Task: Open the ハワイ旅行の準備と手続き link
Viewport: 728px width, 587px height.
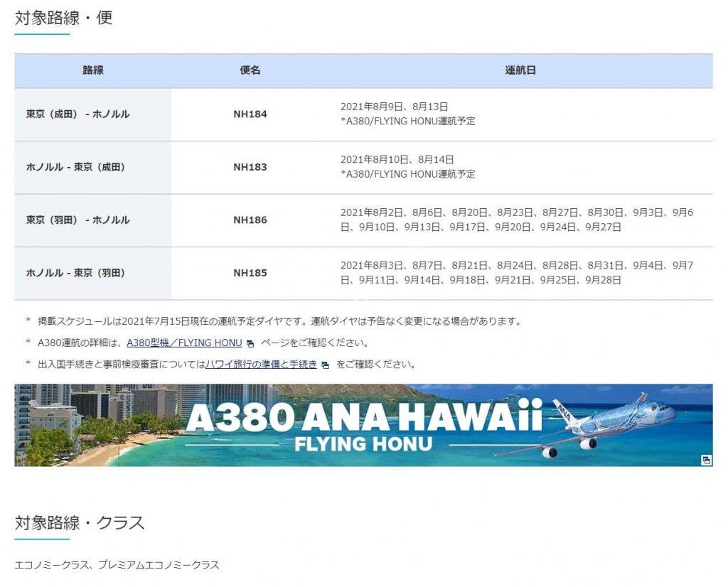Action: click(261, 365)
